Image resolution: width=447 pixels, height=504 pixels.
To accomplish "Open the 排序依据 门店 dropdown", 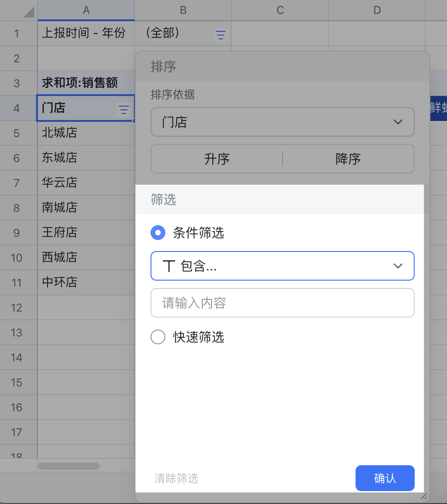I will pos(282,122).
